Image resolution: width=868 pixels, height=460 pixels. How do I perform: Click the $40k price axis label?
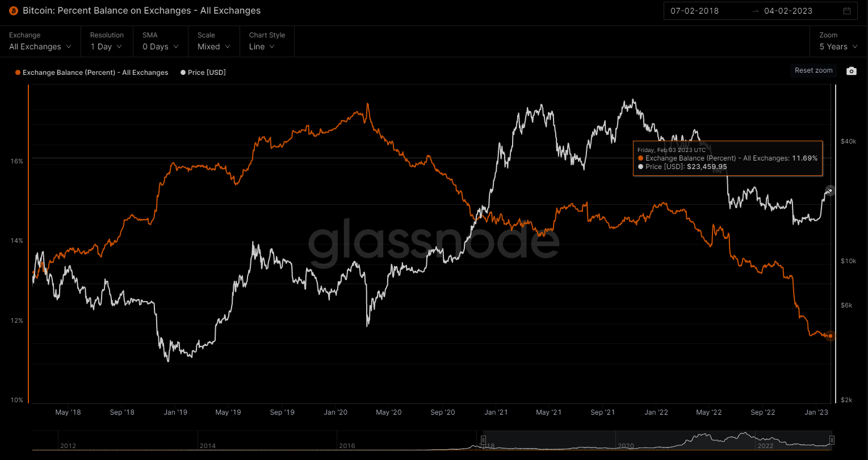848,141
